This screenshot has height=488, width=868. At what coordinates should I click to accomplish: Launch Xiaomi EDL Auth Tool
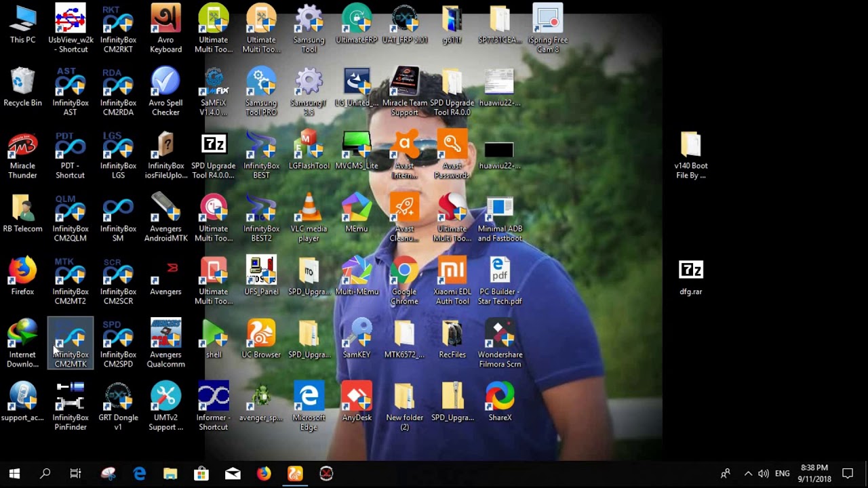coord(452,281)
